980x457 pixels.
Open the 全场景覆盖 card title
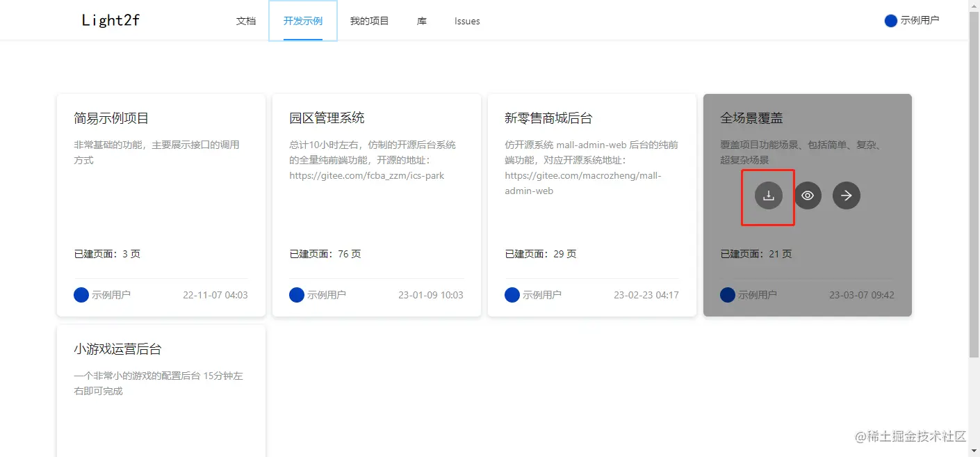(751, 118)
